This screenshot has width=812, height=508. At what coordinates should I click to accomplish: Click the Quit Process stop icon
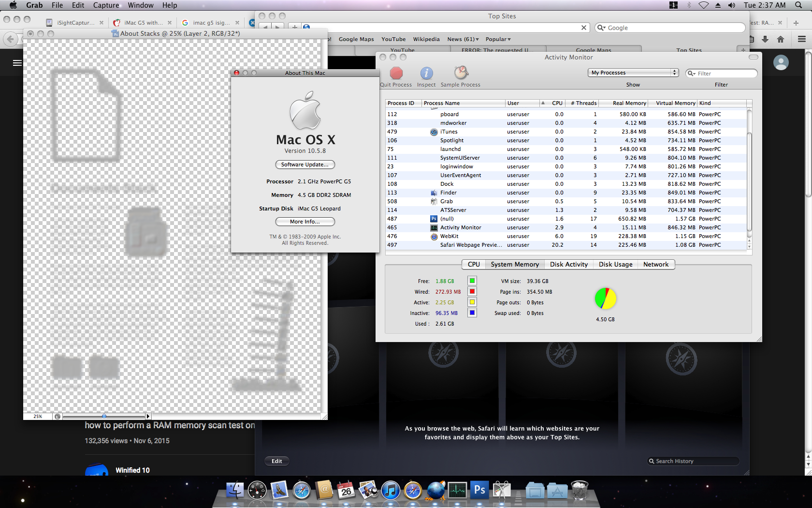396,73
